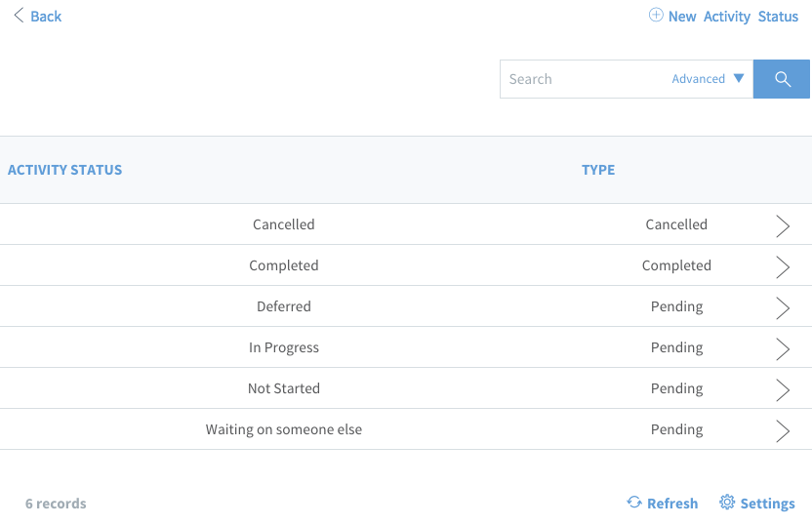Click the plus icon for New Activity Status
Viewport: 812px width, 526px height.
click(x=656, y=15)
